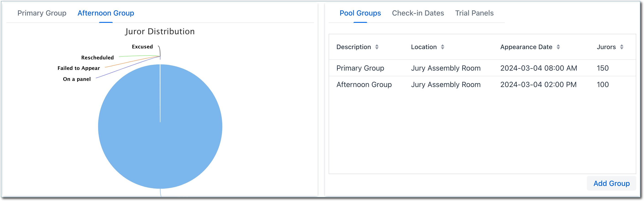Image resolution: width=644 pixels, height=201 pixels.
Task: Toggle sort on Appearance Date column
Action: click(x=558, y=47)
